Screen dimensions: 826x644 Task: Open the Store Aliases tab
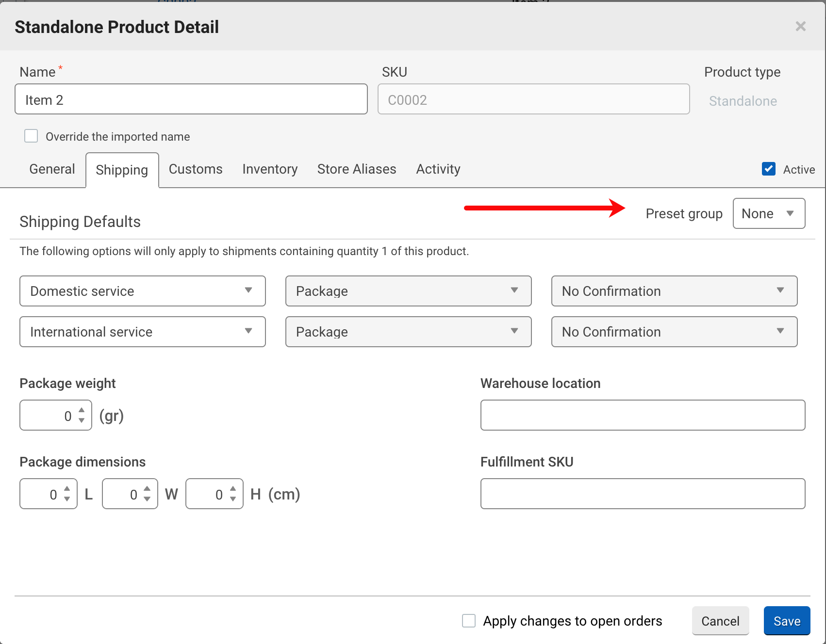point(357,169)
